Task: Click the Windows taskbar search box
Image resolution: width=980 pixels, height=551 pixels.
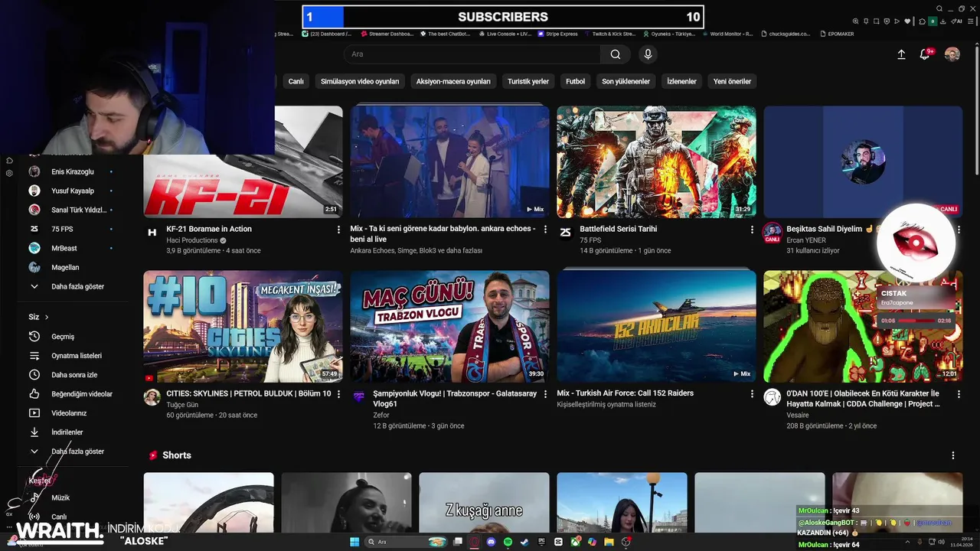Action: pyautogui.click(x=407, y=542)
